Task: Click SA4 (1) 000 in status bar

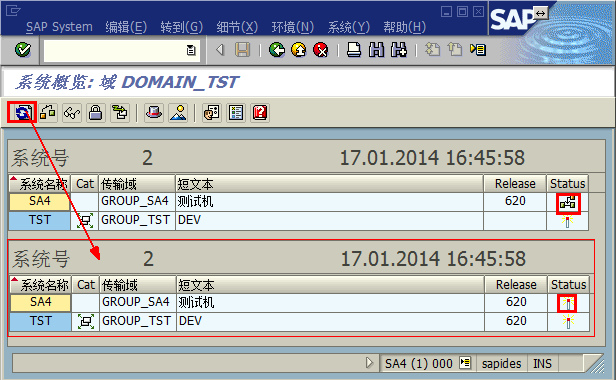Action: click(419, 363)
